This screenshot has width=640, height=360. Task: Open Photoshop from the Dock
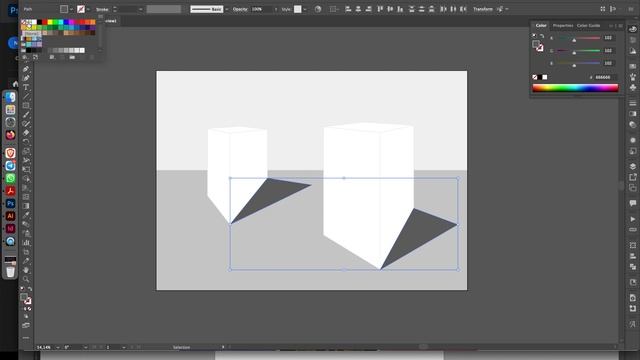[x=10, y=203]
